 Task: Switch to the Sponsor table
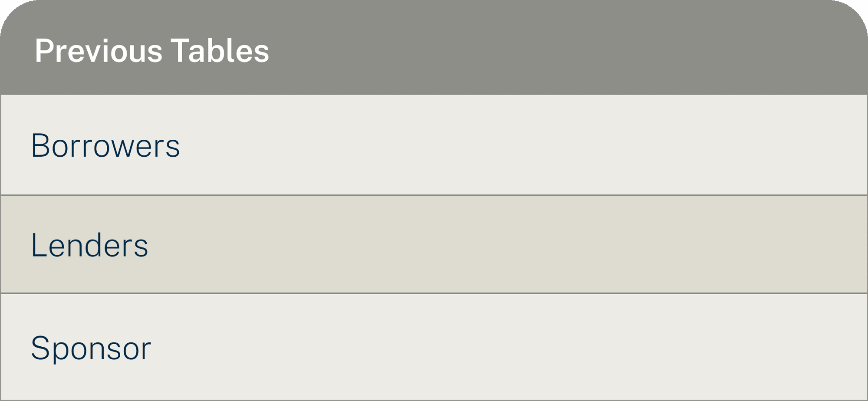click(x=91, y=348)
